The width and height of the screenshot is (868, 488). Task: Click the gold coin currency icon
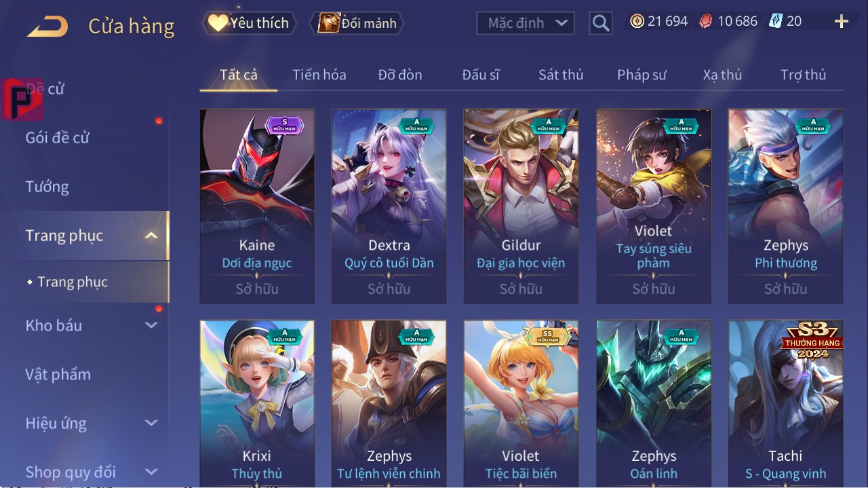[637, 22]
